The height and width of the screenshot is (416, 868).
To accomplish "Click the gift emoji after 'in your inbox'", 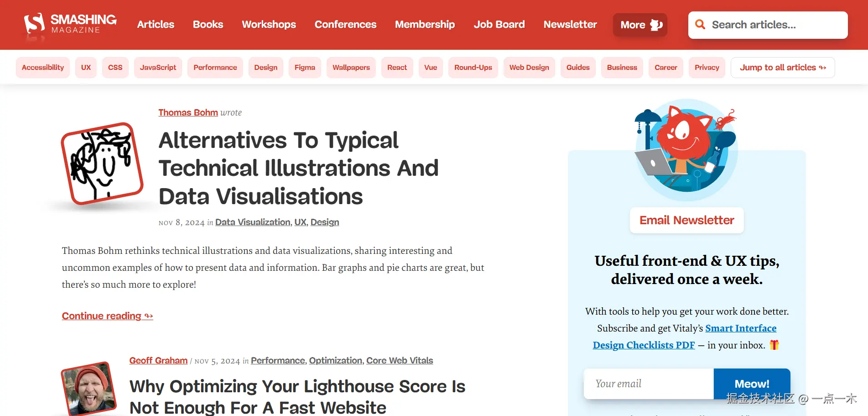I will tap(774, 345).
